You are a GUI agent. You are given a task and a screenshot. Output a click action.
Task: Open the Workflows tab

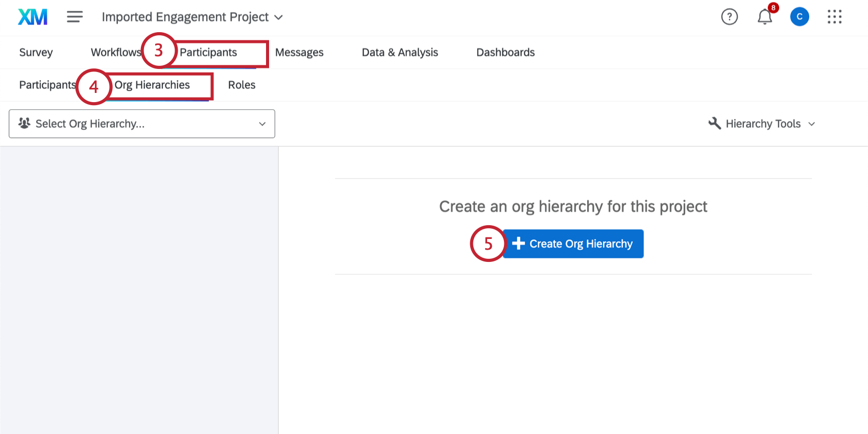point(115,53)
